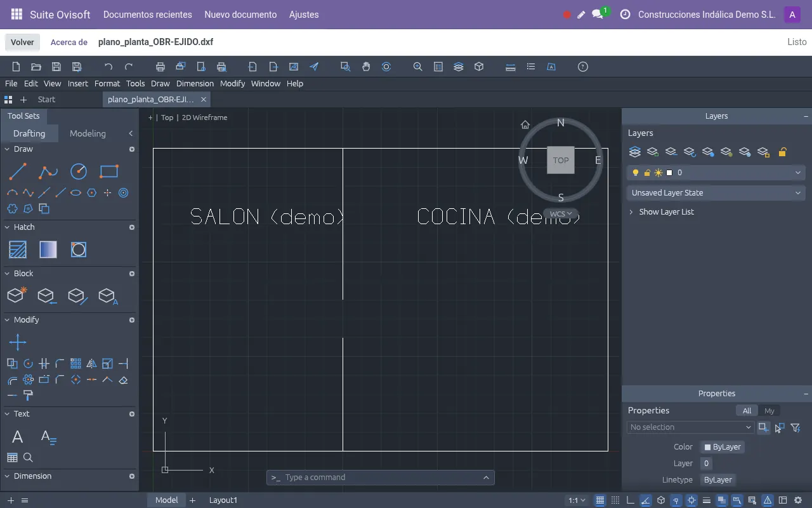
Task: Select the Line draw tool
Action: point(18,171)
